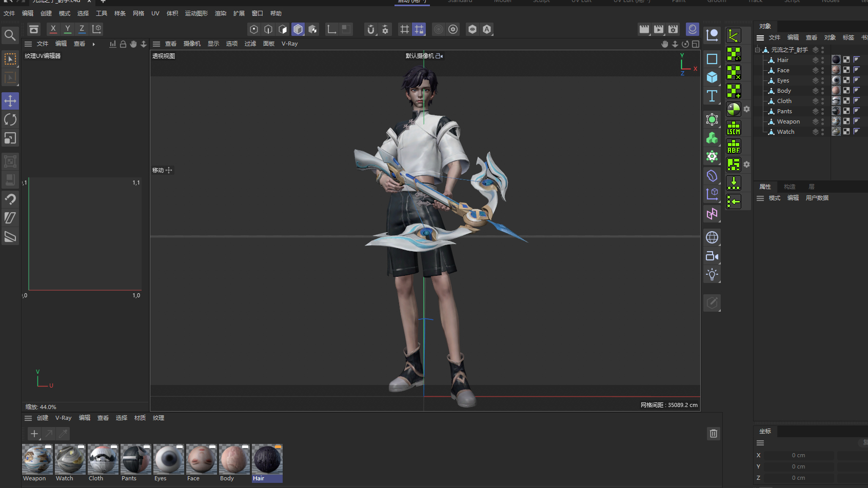
Task: Select the Face material thumbnail
Action: pyautogui.click(x=201, y=460)
